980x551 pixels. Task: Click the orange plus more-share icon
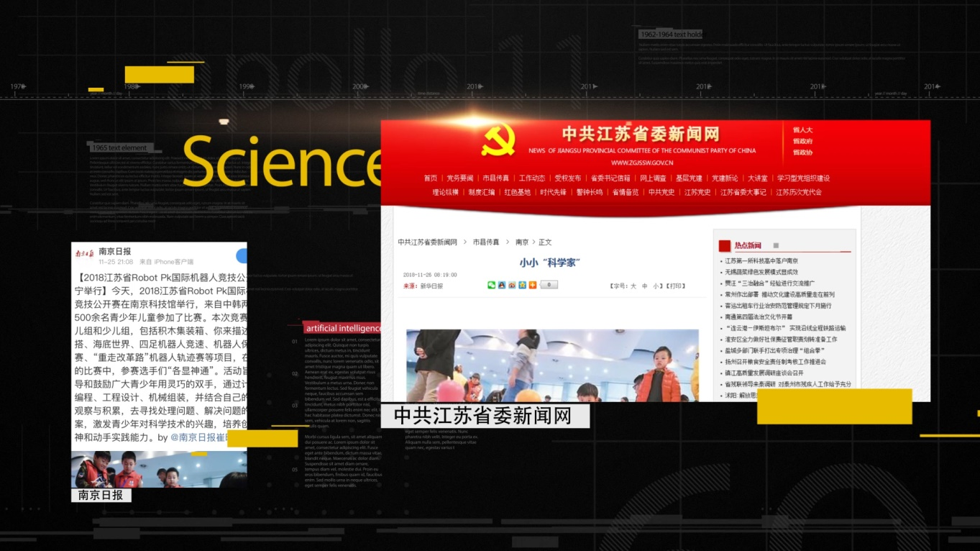[x=533, y=285]
